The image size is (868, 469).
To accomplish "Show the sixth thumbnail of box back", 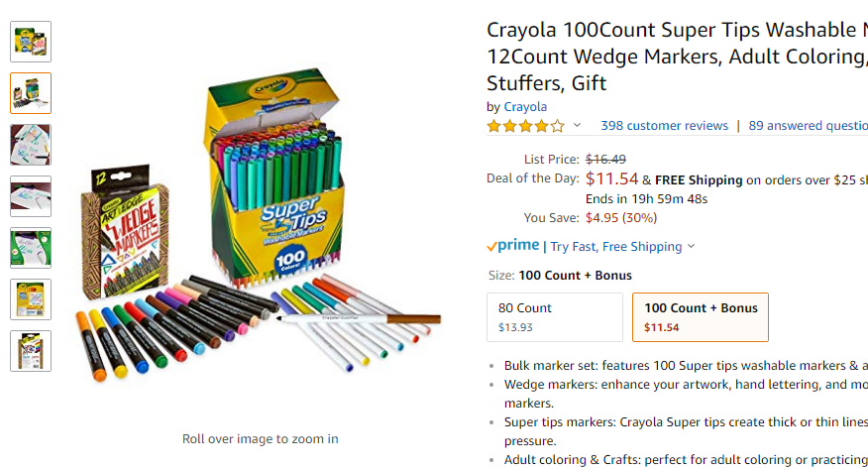I will 31,299.
